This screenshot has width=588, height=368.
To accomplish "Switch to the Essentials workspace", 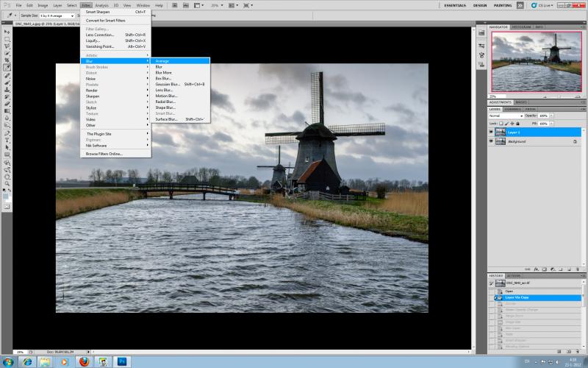I will tap(455, 6).
